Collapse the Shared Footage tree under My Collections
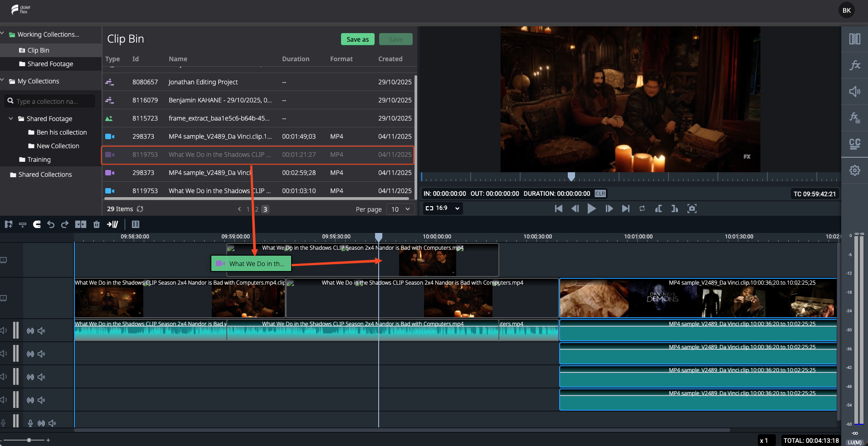868x446 pixels. coord(11,118)
